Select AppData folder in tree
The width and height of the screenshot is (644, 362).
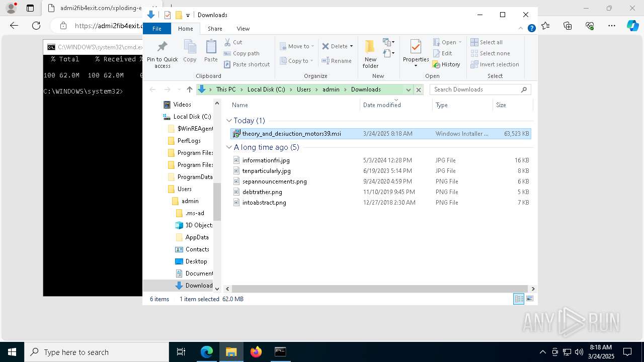pyautogui.click(x=192, y=237)
